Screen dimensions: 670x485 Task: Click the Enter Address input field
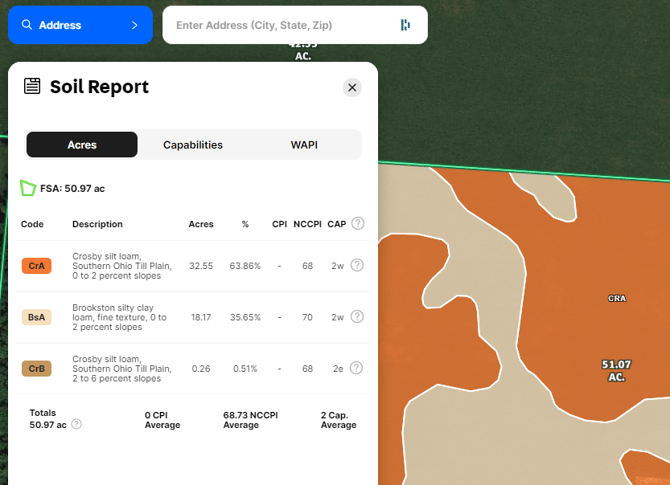[x=280, y=25]
